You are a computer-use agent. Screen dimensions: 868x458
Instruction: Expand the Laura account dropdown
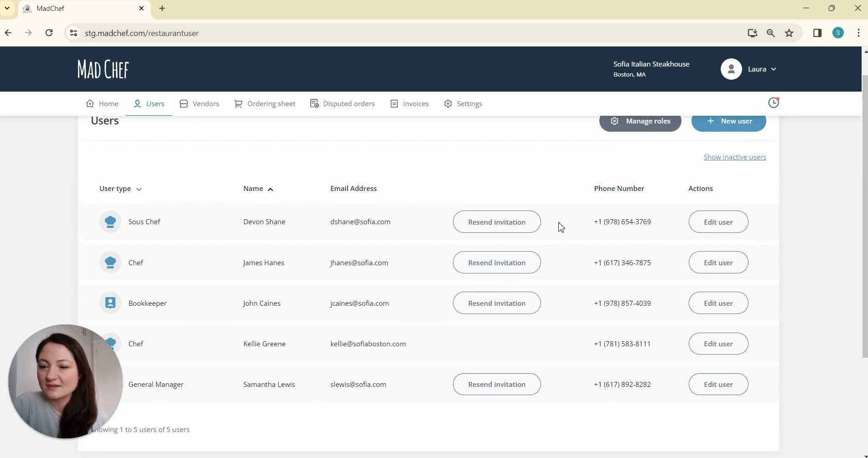(x=774, y=70)
